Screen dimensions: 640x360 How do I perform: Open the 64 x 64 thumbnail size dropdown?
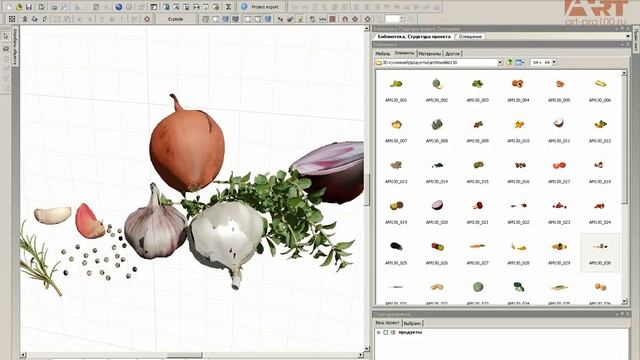[554, 62]
